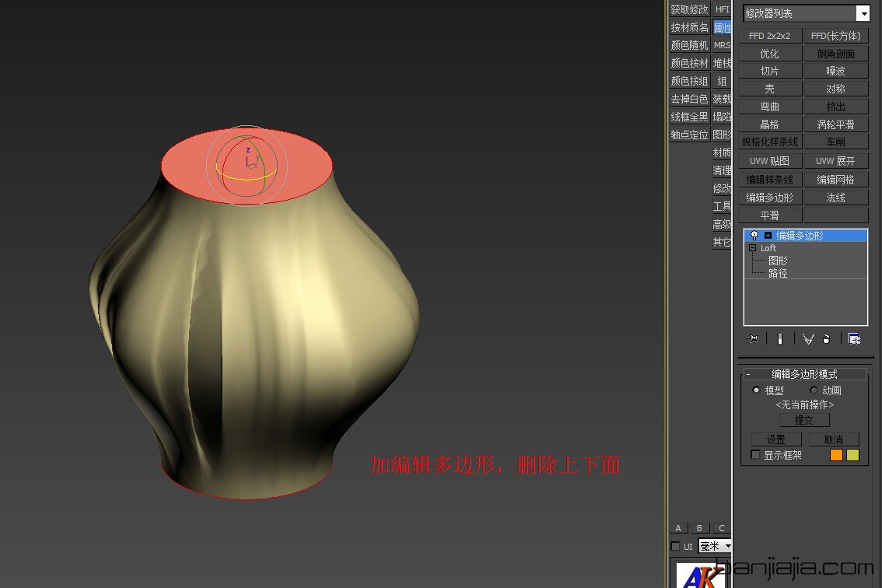
Task: Open the 毫米 units dropdown
Action: (x=715, y=546)
